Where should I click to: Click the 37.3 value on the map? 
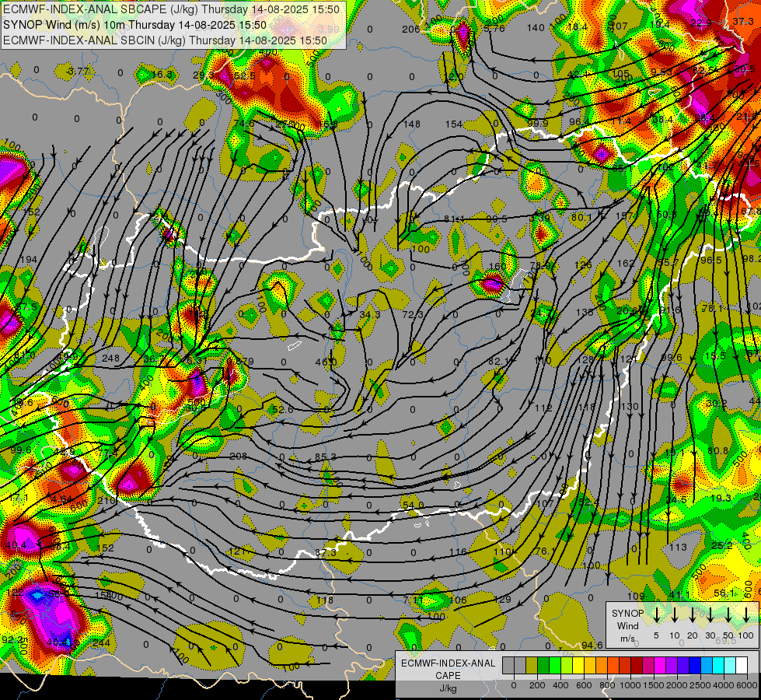tap(743, 21)
